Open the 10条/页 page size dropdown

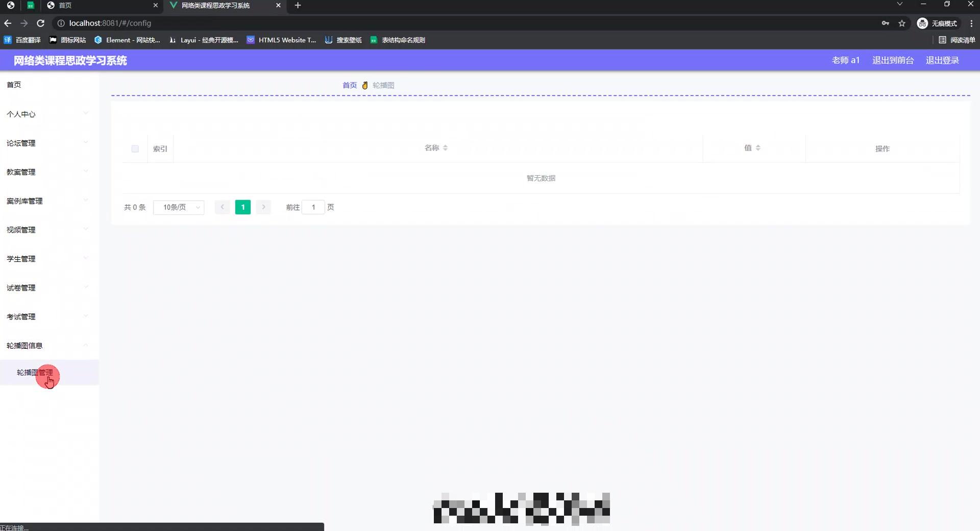point(179,207)
